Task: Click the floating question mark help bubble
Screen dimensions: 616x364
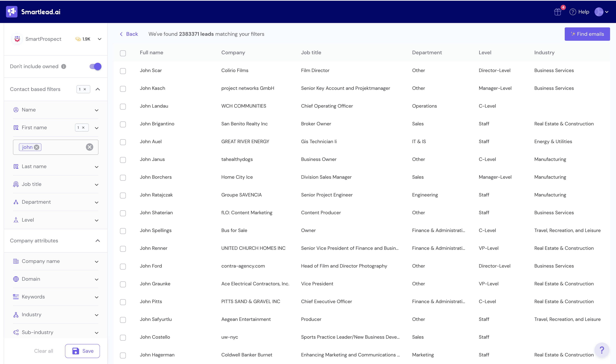Action: (x=602, y=350)
